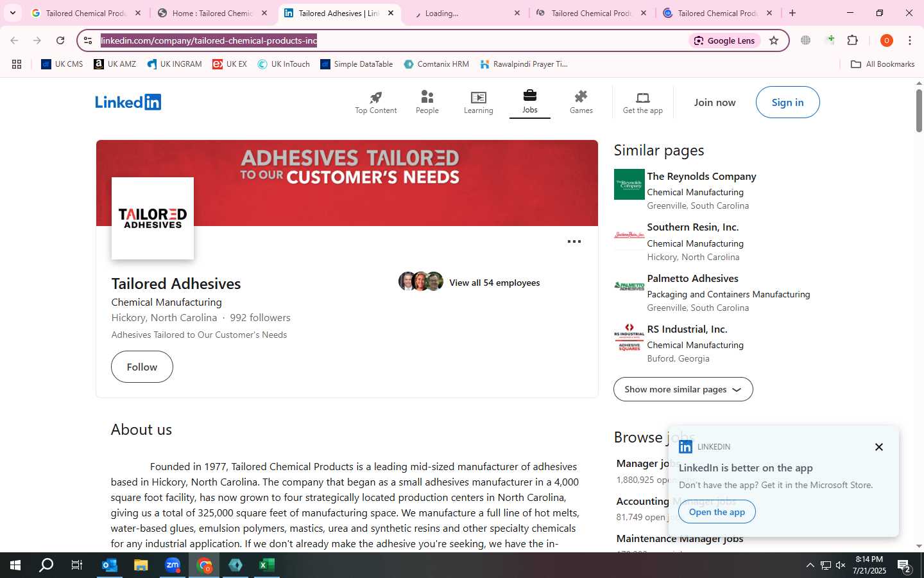Open RS Industrial, Inc. page link
This screenshot has height=578, width=924.
click(x=687, y=329)
